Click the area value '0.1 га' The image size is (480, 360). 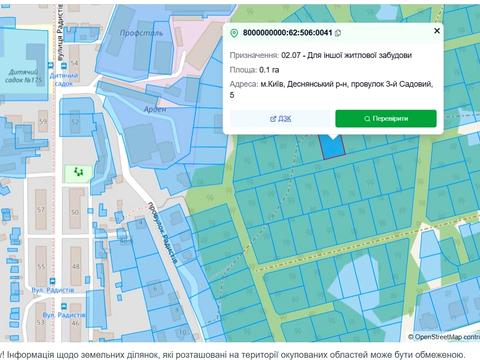pos(269,70)
